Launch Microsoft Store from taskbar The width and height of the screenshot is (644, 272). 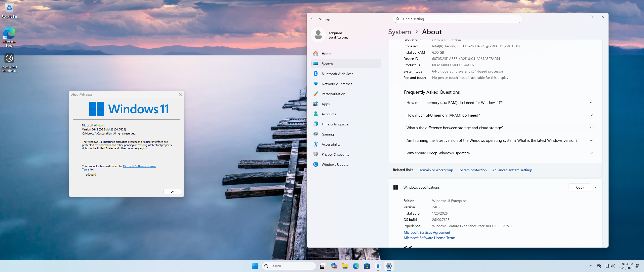[367, 266]
